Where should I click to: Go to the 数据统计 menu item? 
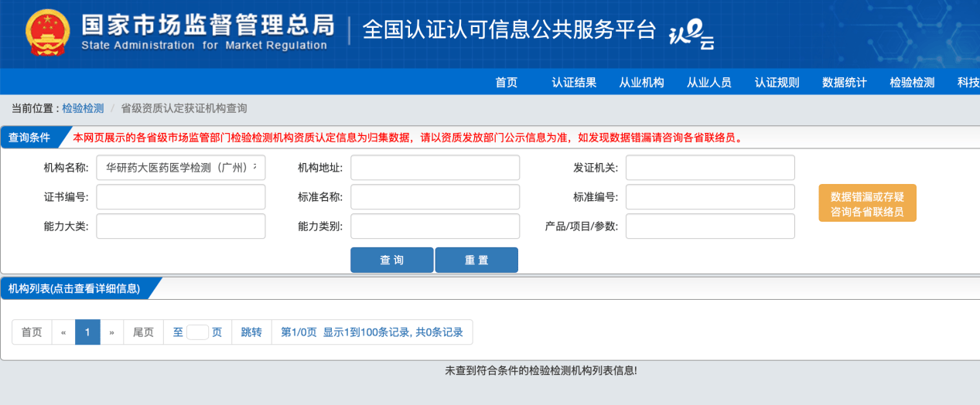click(844, 83)
